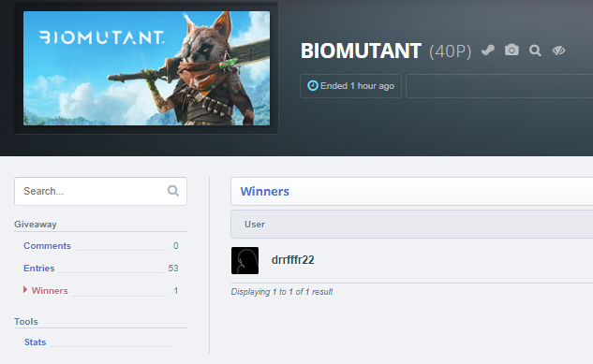Click the Winners page heading

pyautogui.click(x=265, y=192)
